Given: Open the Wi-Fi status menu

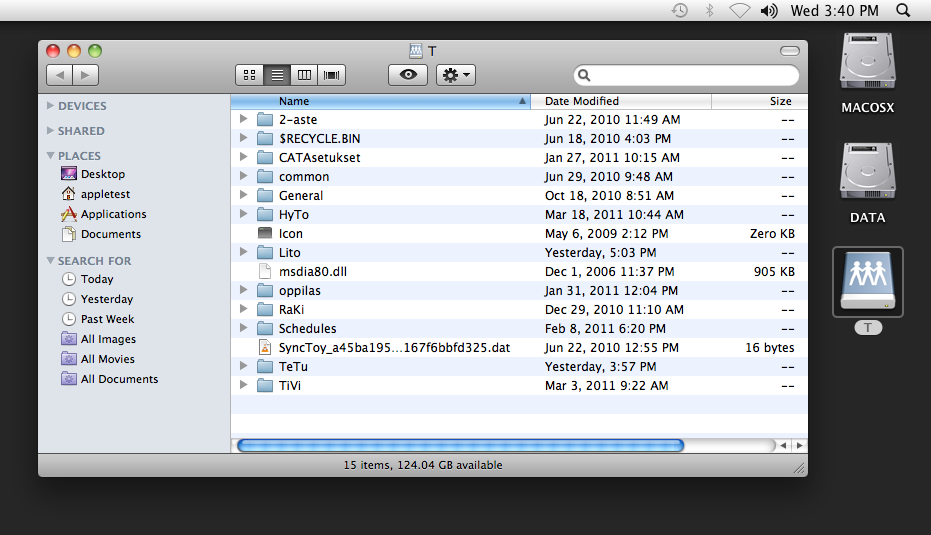Looking at the screenshot, I should point(739,11).
